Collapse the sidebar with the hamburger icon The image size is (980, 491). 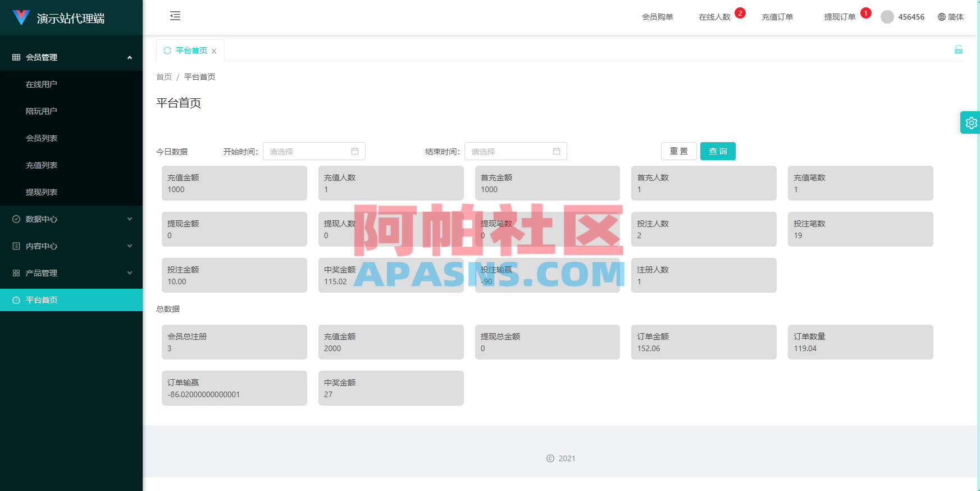tap(175, 16)
